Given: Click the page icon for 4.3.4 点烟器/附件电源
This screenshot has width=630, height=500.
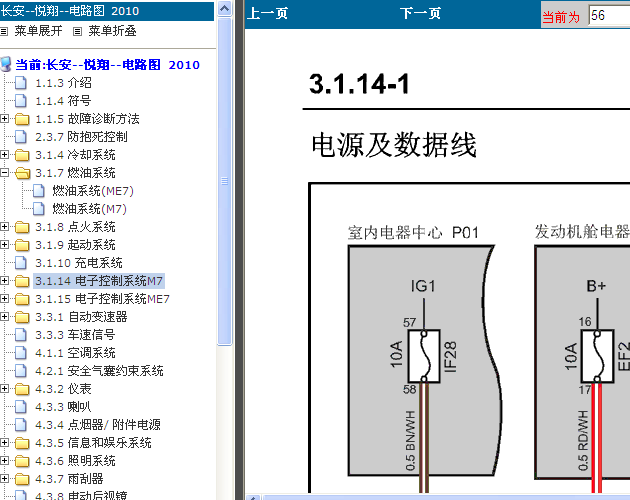Looking at the screenshot, I should [x=21, y=425].
